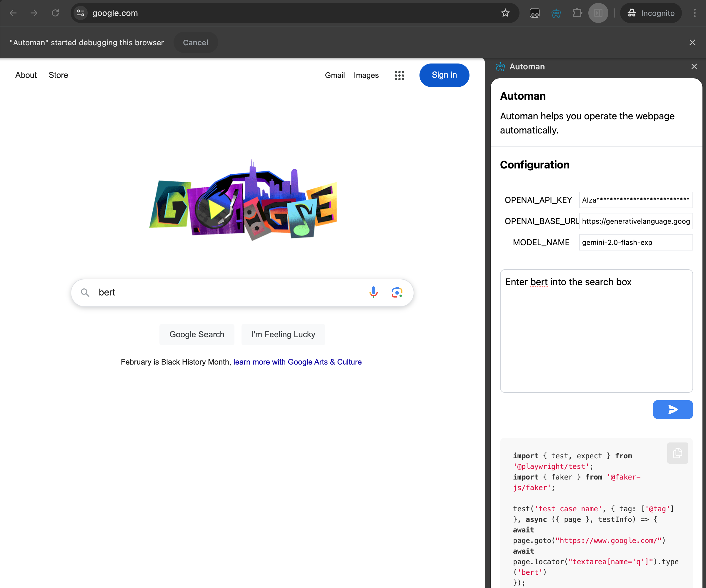Click the Configuration heading
This screenshot has height=588, width=706.
(535, 165)
